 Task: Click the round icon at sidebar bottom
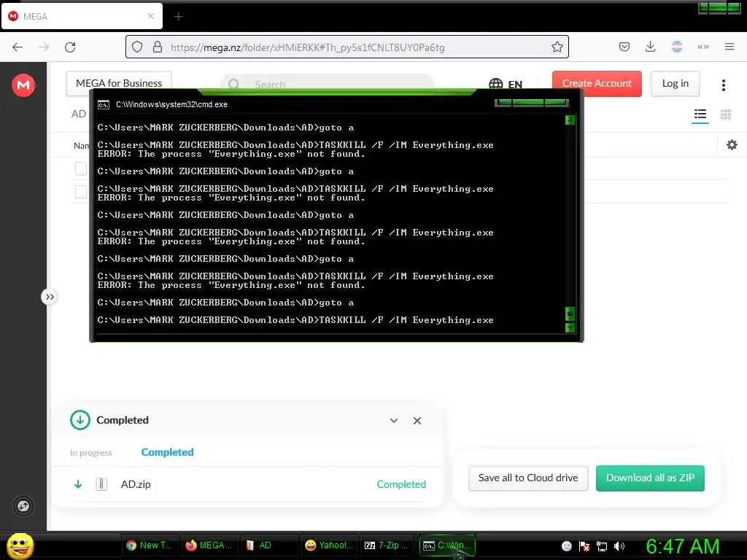(23, 506)
